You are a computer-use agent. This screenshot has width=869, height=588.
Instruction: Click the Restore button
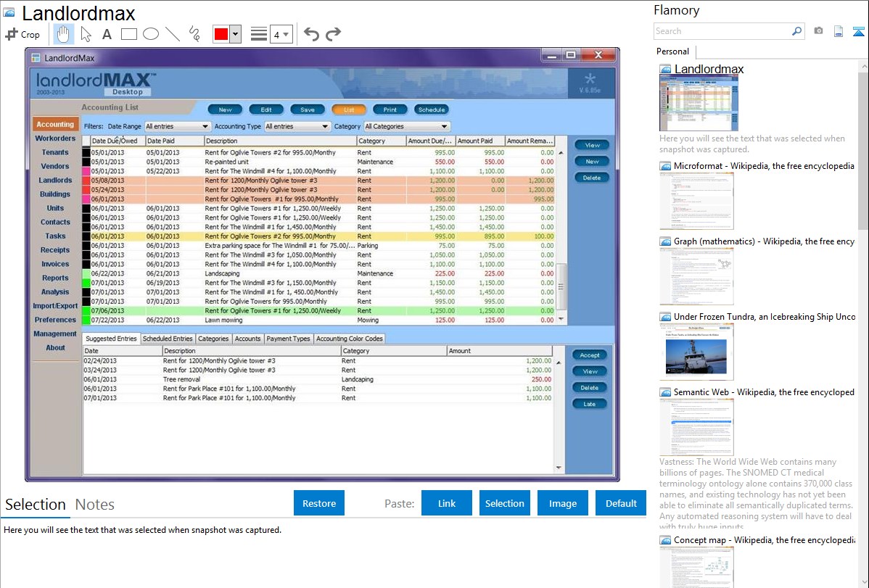click(x=319, y=503)
